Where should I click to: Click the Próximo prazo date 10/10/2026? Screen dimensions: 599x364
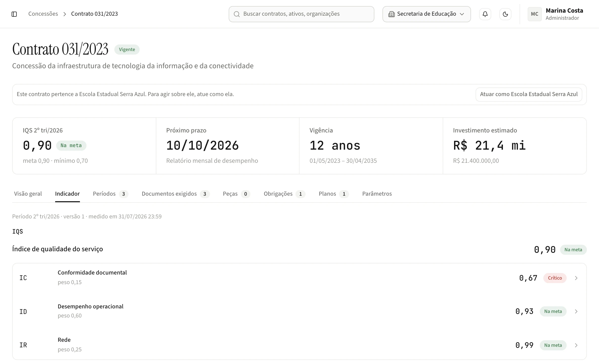202,146
